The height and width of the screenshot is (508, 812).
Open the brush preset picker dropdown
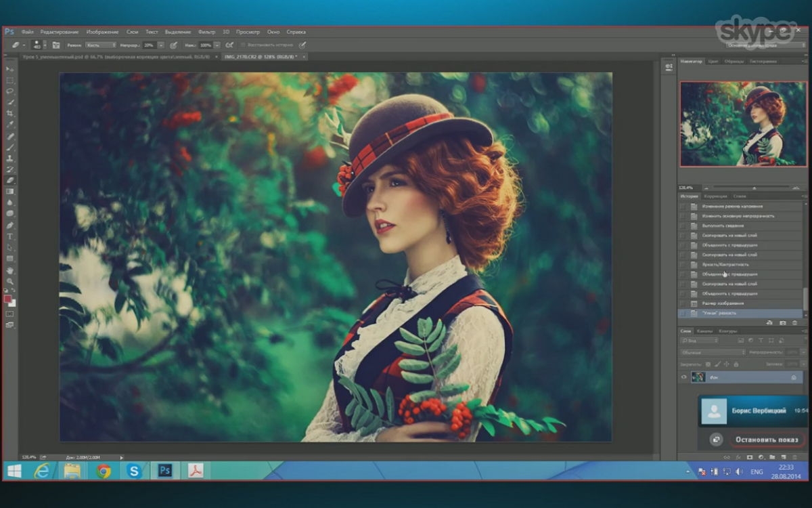[45, 45]
